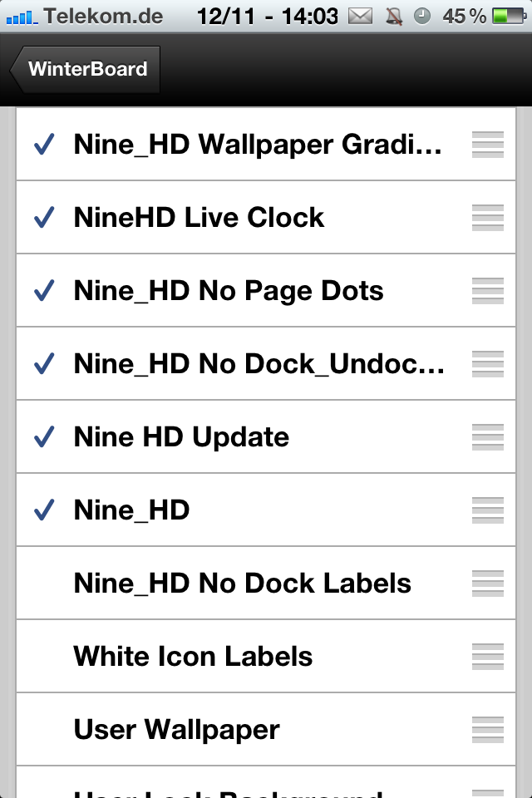Tap reorder handle for Nine_HD No Page Dots
532x798 pixels.
pos(488,291)
